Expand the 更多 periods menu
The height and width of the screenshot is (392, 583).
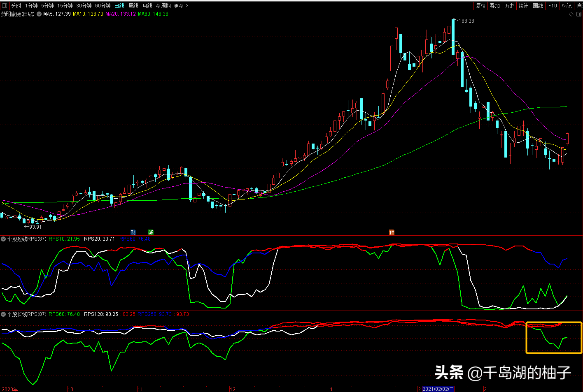(x=181, y=6)
